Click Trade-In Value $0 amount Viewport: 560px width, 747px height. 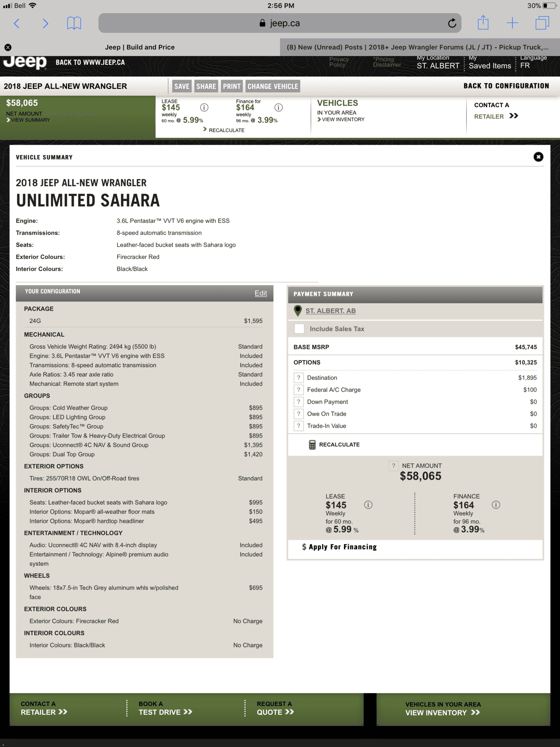point(533,426)
